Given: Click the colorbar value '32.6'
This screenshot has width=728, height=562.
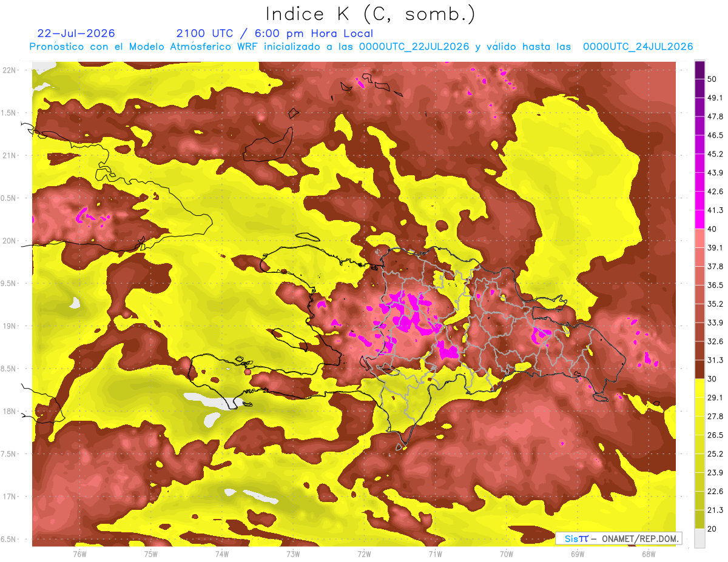Looking at the screenshot, I should [715, 341].
